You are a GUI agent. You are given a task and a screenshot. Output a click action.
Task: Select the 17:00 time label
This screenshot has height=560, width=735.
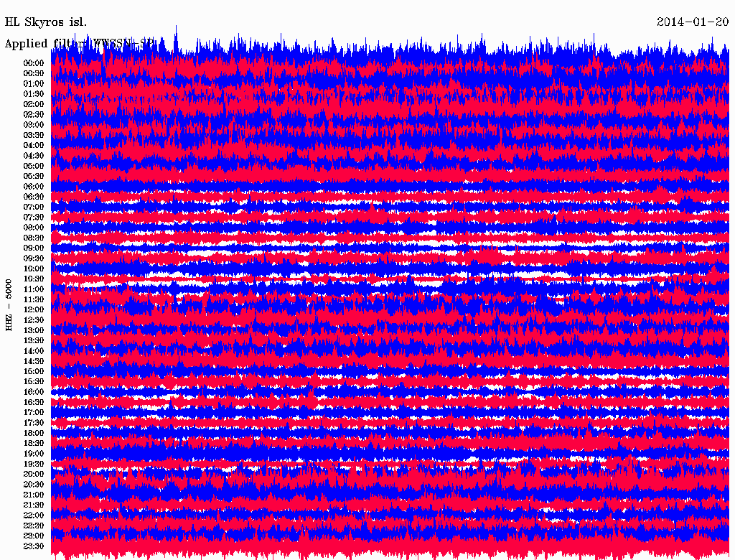34,412
